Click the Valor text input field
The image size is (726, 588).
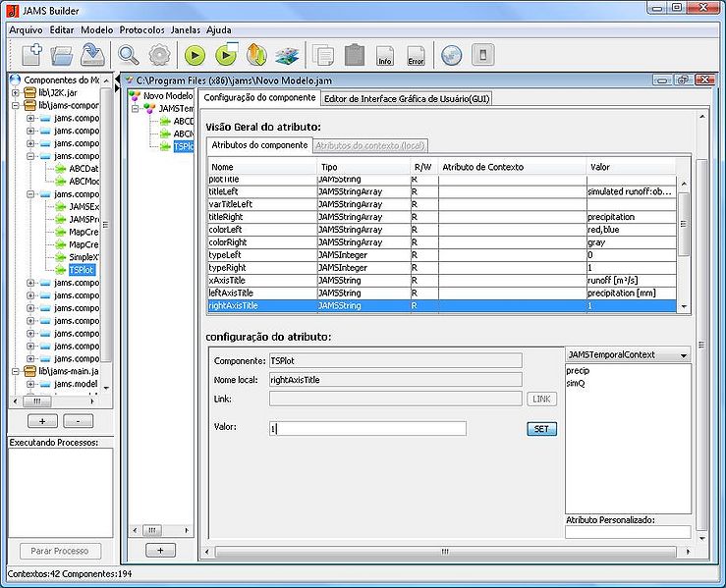367,428
